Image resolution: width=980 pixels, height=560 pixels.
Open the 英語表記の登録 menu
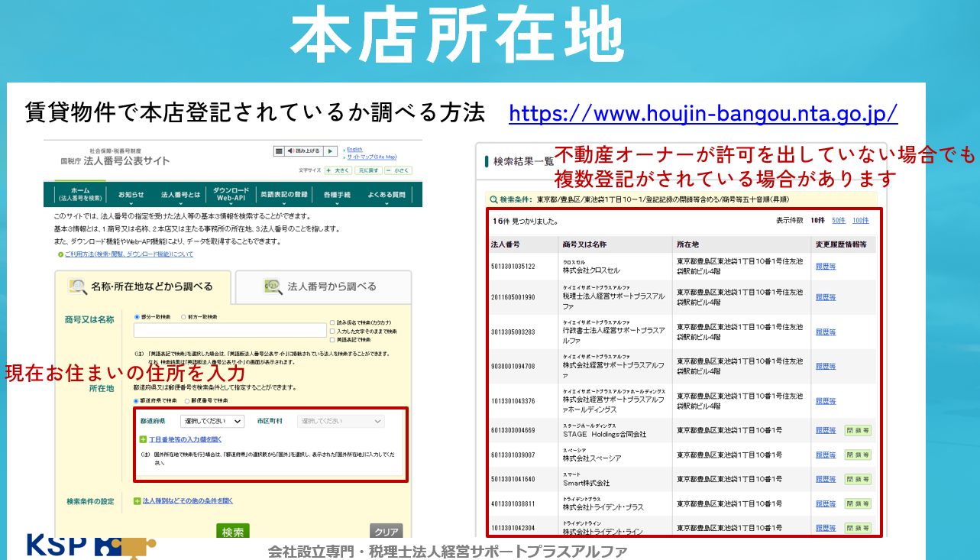click(283, 195)
